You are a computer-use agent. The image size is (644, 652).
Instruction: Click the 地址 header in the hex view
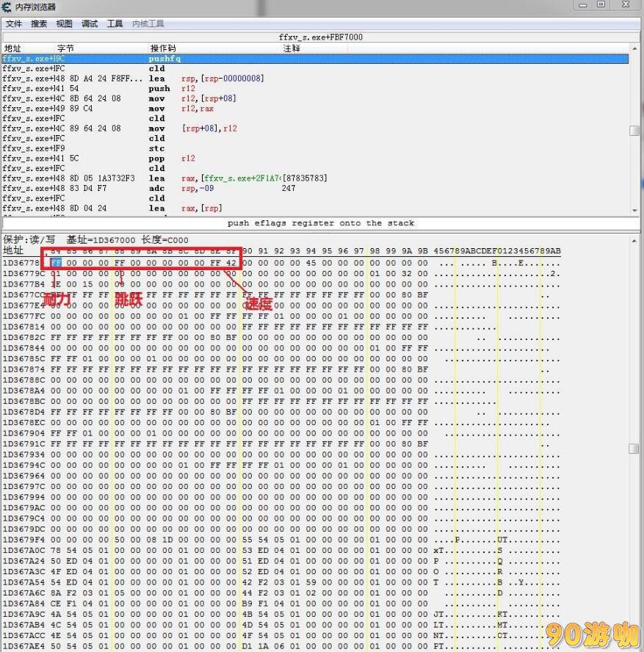[x=13, y=250]
